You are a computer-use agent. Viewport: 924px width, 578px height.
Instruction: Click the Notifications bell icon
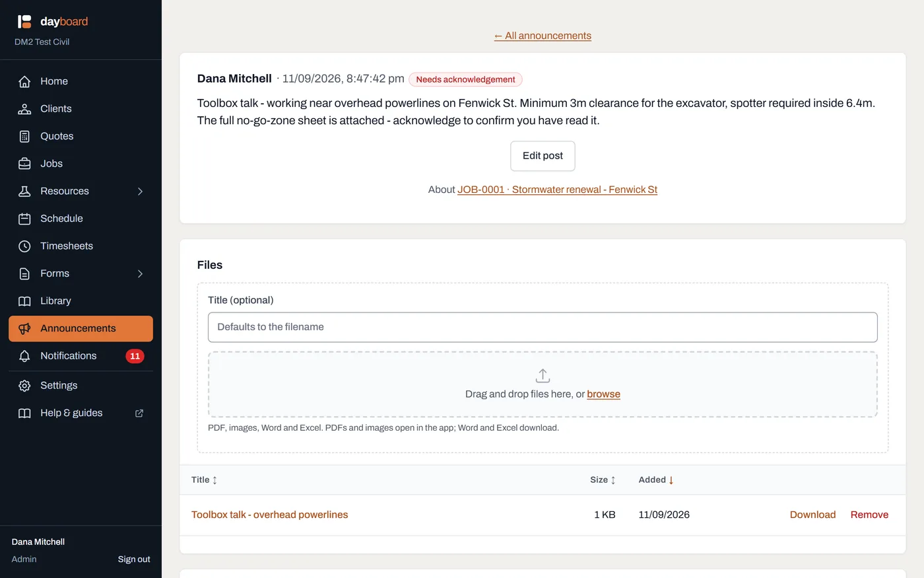[x=24, y=356]
